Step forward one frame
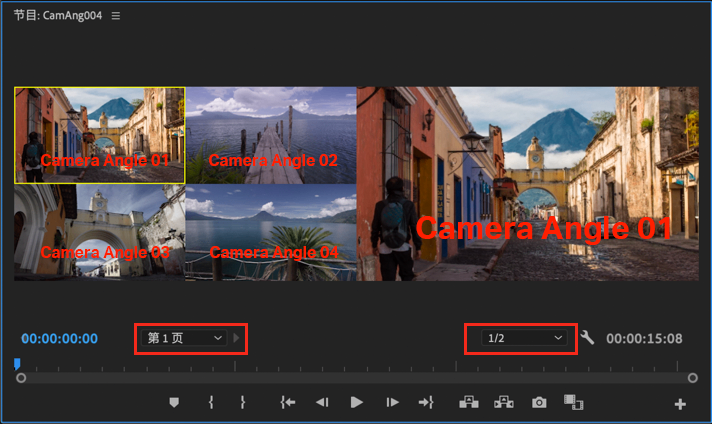The height and width of the screenshot is (424, 712). point(392,402)
